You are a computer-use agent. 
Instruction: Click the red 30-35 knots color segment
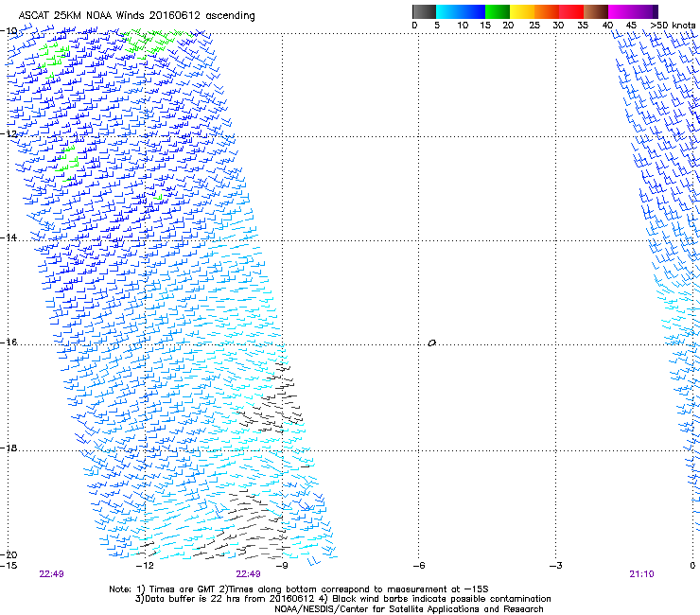click(x=571, y=11)
